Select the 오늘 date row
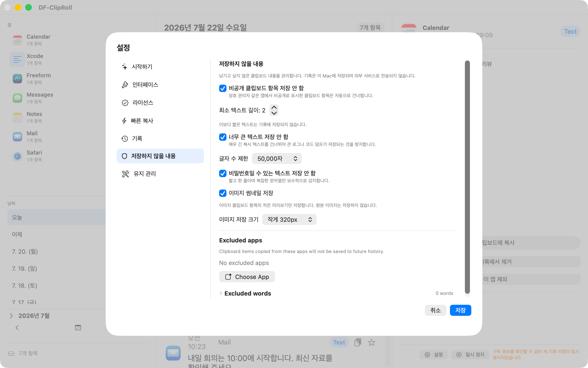 coord(56,217)
